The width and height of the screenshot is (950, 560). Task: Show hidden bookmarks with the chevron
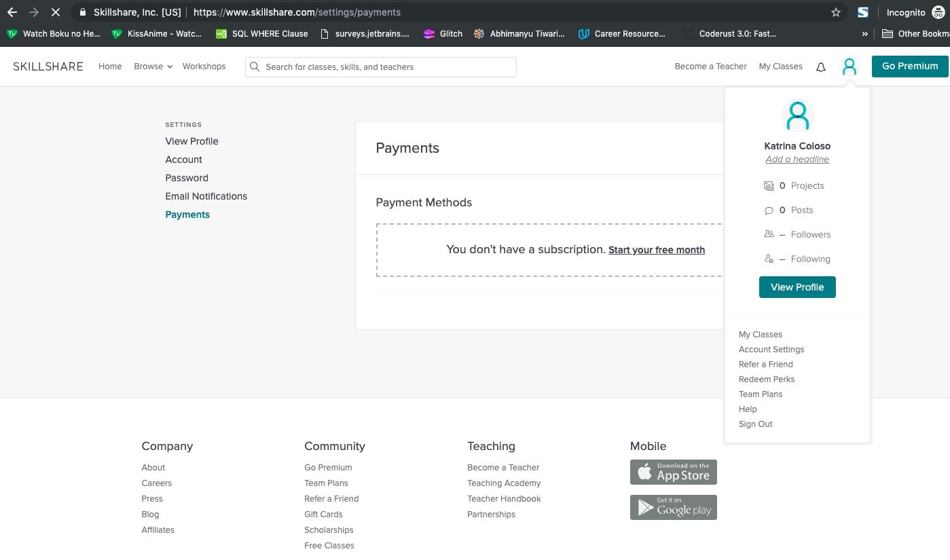click(x=864, y=33)
